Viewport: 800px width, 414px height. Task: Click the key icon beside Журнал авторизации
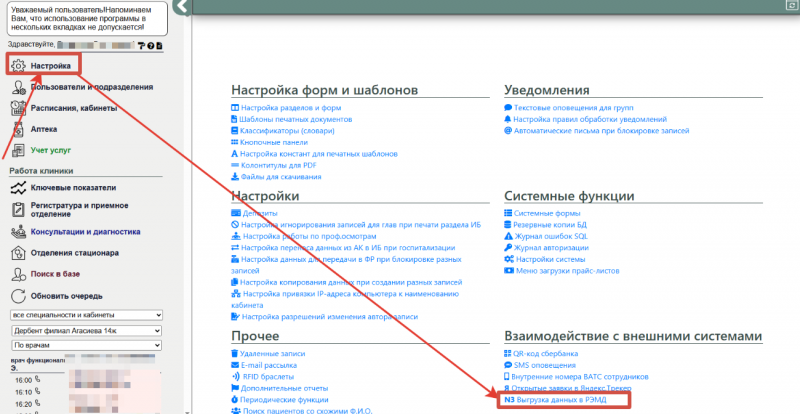pos(508,248)
